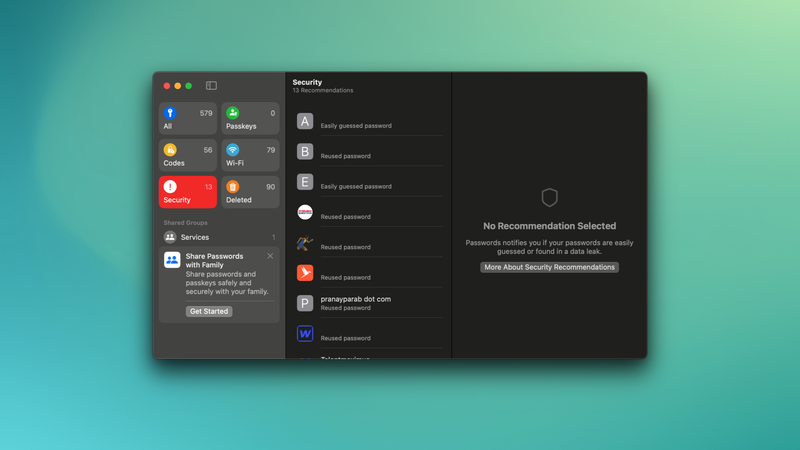Select the entry with the round white logo
Screen dimensions: 800x450
pos(369,212)
